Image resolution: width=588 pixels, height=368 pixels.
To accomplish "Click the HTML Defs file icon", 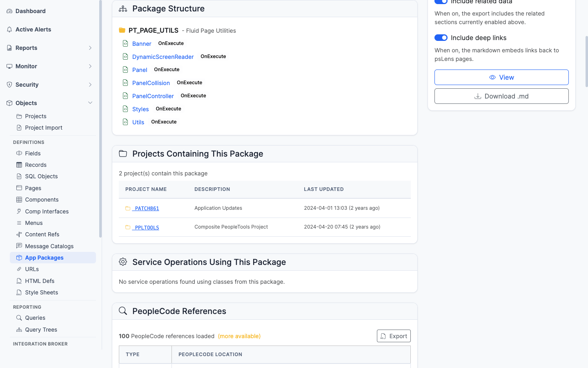I will 19,281.
